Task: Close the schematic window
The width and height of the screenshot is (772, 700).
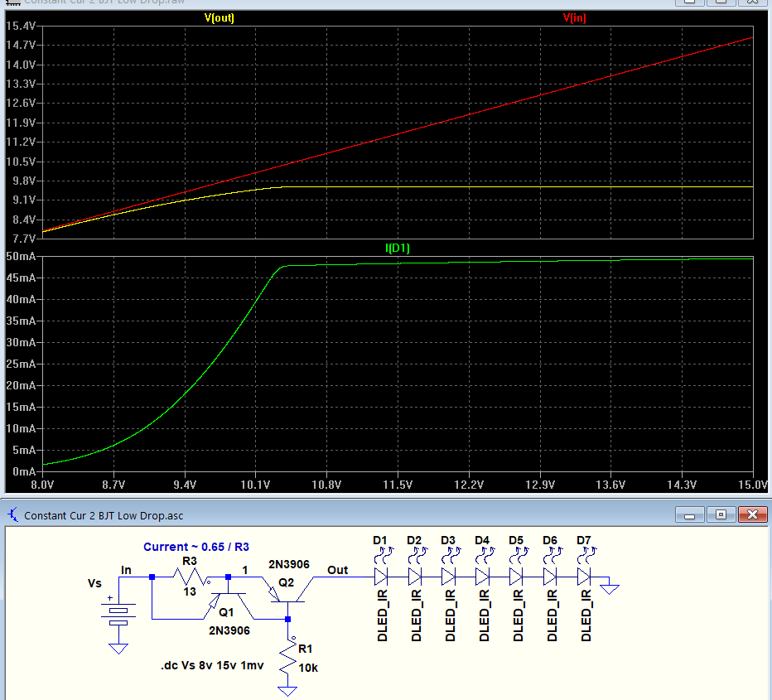Action: [x=752, y=515]
